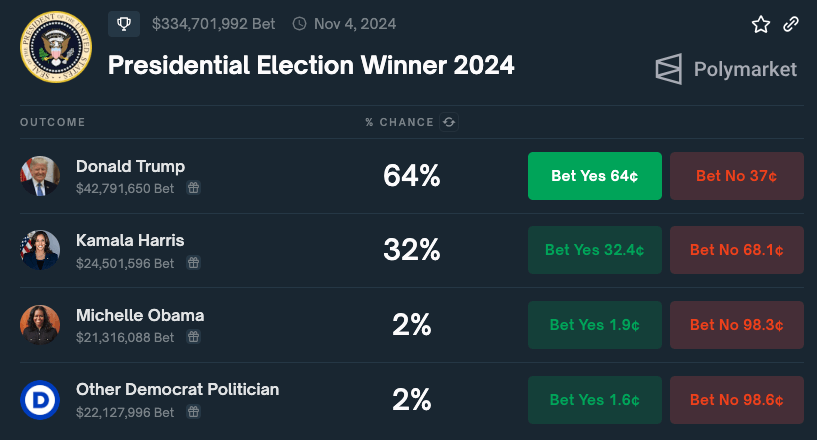Click gift icon under Other Democrat Politician
The width and height of the screenshot is (817, 440).
click(x=194, y=412)
